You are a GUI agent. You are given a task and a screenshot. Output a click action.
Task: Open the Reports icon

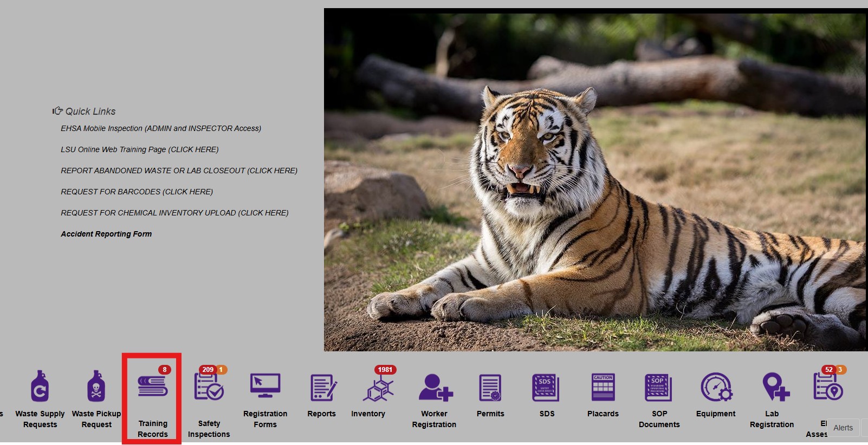(322, 388)
